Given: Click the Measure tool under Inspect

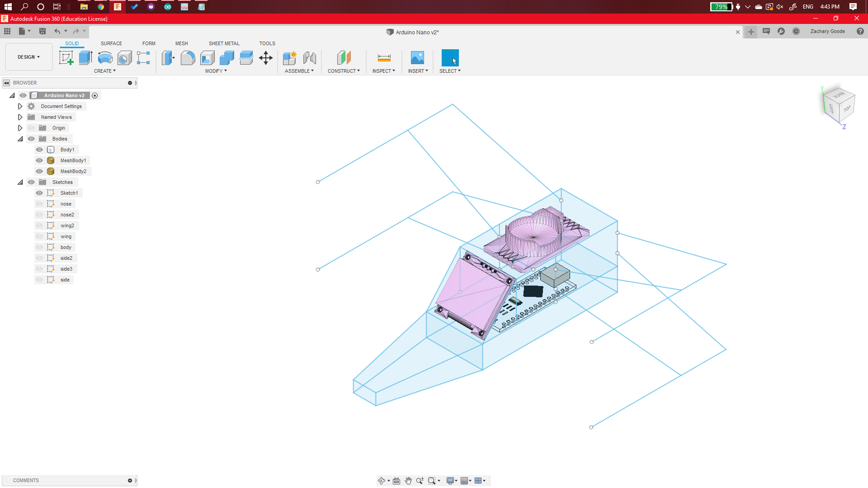Looking at the screenshot, I should point(384,58).
